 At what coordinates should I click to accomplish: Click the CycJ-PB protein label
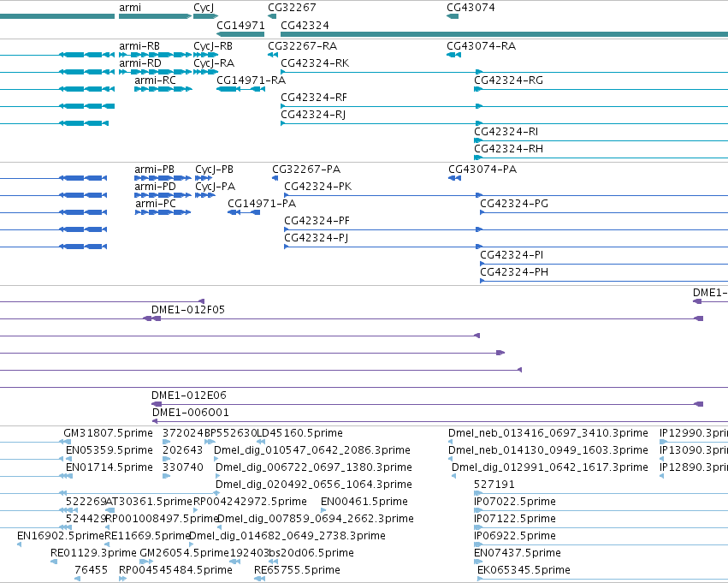[214, 170]
